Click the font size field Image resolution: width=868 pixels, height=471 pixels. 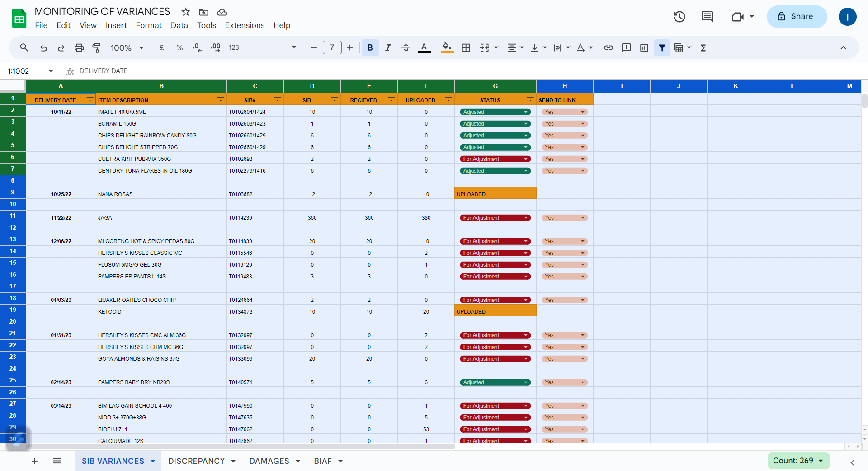click(332, 47)
